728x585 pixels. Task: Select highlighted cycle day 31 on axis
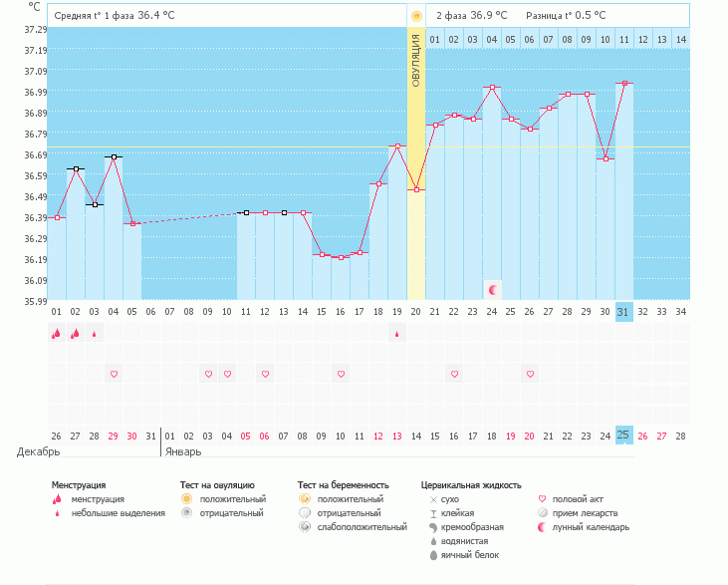pos(624,312)
